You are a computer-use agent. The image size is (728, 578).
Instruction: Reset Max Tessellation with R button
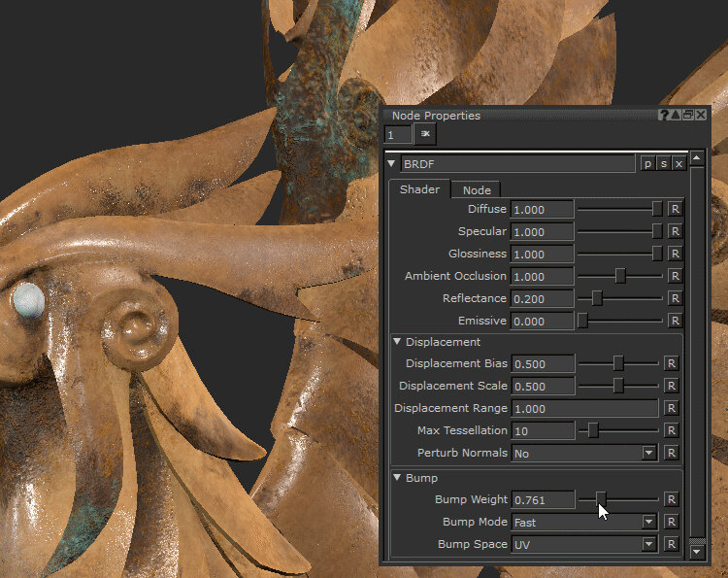[x=671, y=430]
